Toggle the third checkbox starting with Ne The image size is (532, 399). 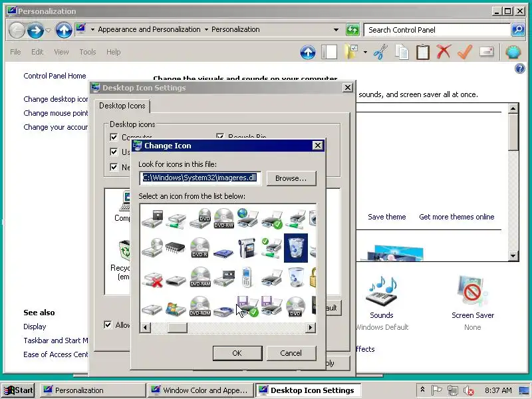click(114, 167)
